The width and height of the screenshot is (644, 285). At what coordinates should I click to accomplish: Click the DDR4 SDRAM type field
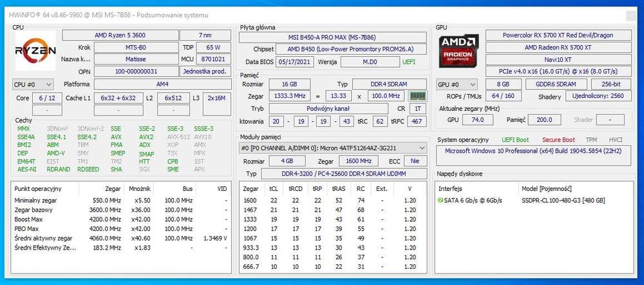tap(390, 84)
